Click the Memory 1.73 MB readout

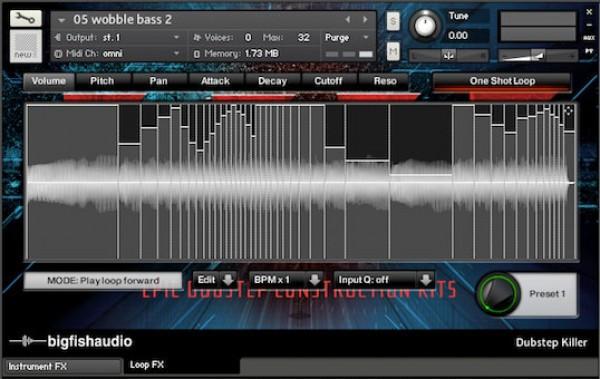[261, 54]
